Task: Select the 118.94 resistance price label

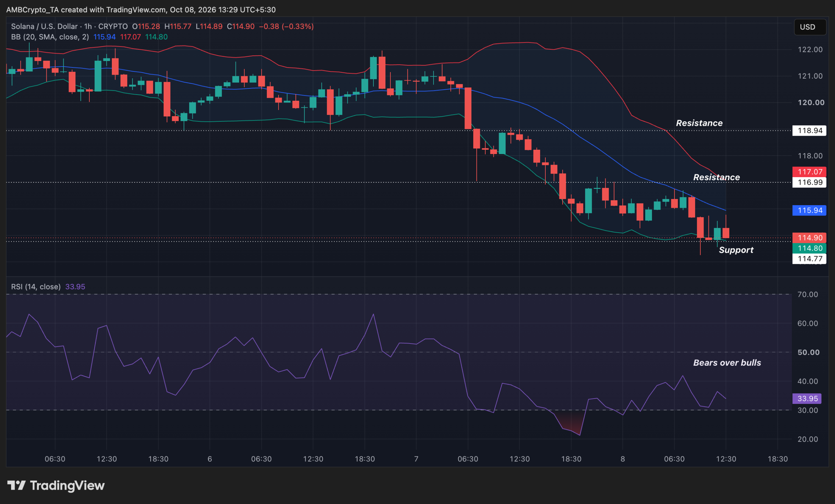Action: pyautogui.click(x=809, y=130)
